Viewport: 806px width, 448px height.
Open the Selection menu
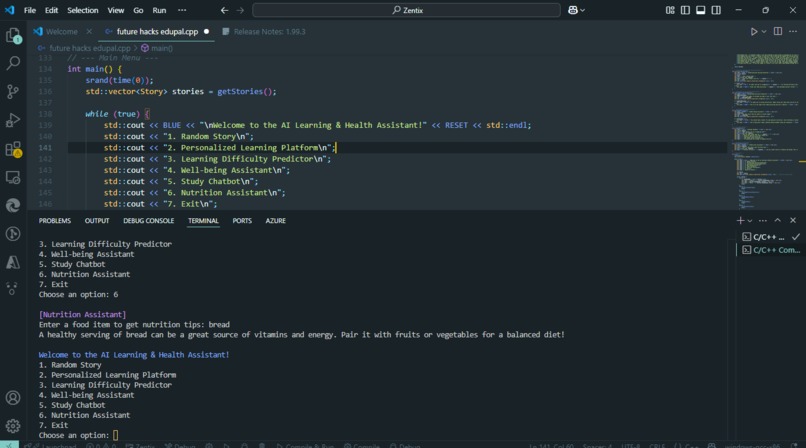pos(83,10)
